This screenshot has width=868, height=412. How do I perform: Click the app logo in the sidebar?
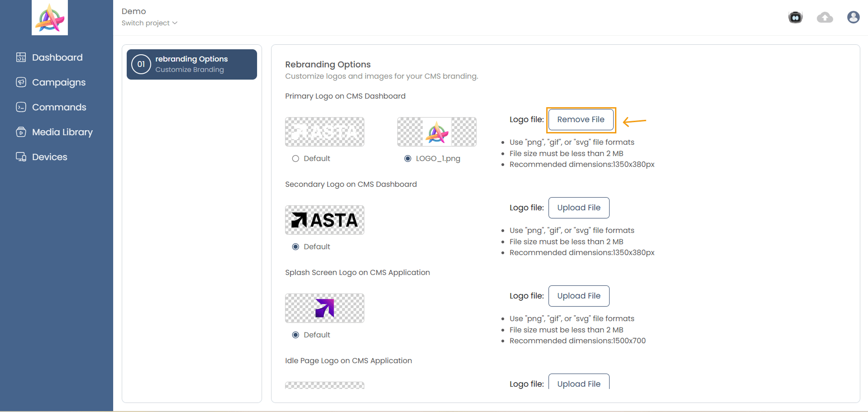[50, 18]
